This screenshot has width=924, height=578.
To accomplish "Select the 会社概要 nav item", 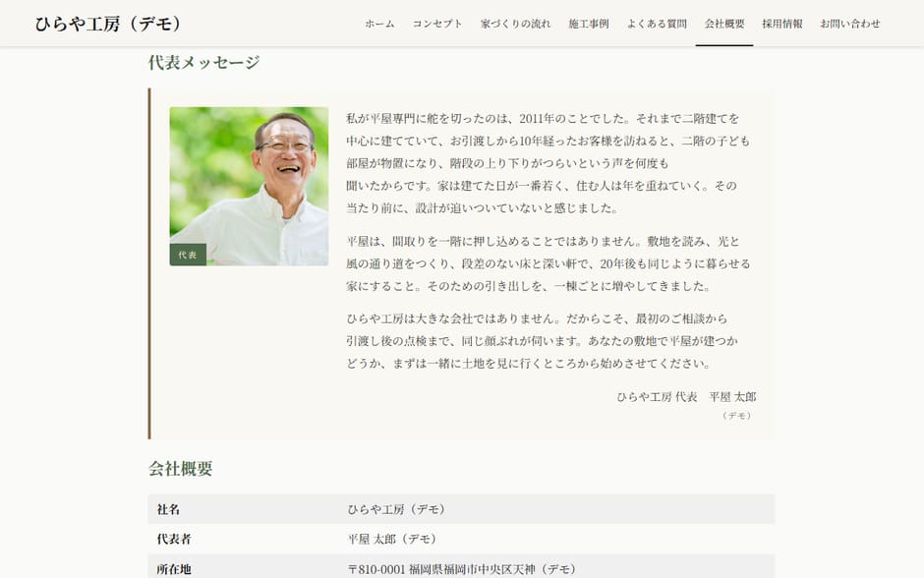I will pos(724,24).
